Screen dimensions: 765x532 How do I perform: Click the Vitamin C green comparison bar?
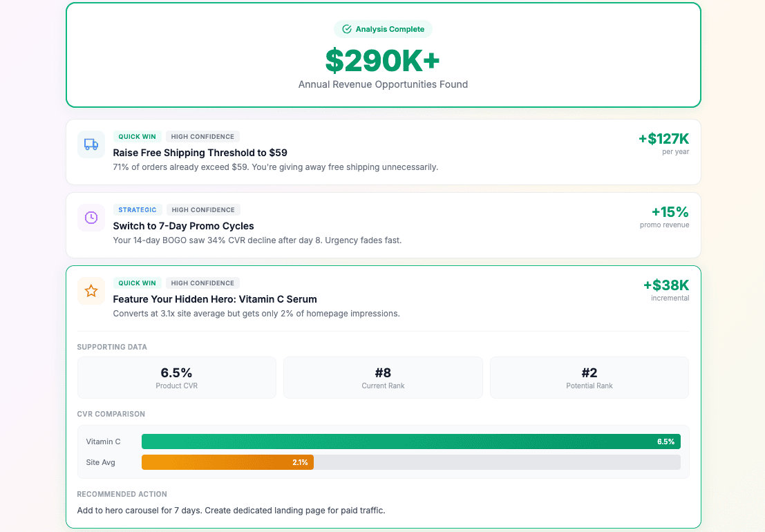pyautogui.click(x=410, y=441)
